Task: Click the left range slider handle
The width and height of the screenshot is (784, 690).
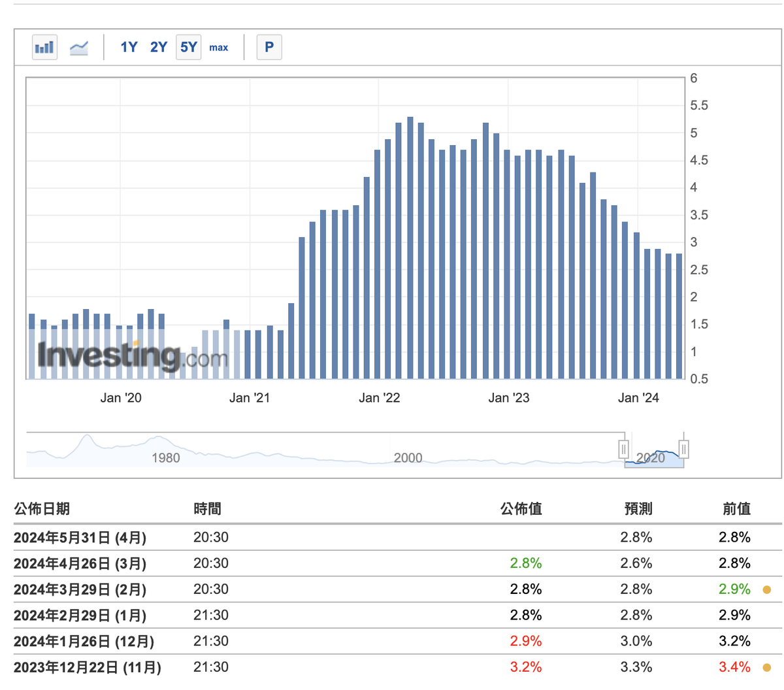Action: (624, 450)
